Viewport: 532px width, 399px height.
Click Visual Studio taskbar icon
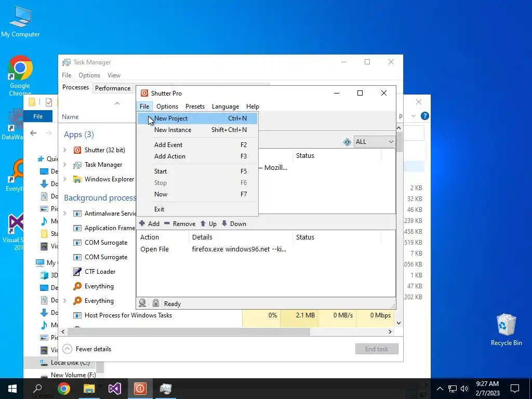pos(115,389)
